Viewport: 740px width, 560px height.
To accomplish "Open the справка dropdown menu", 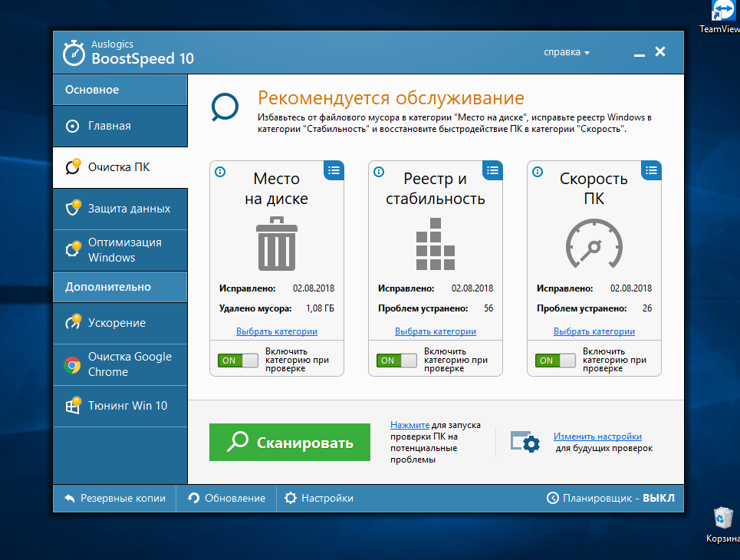I will [x=567, y=52].
